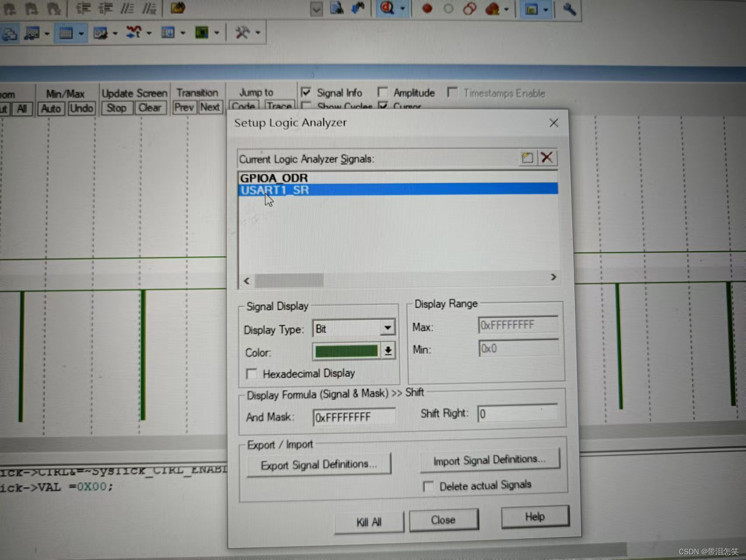Image resolution: width=746 pixels, height=560 pixels.
Task: Click the Trace Windows toolbar icon
Action: pos(168,32)
